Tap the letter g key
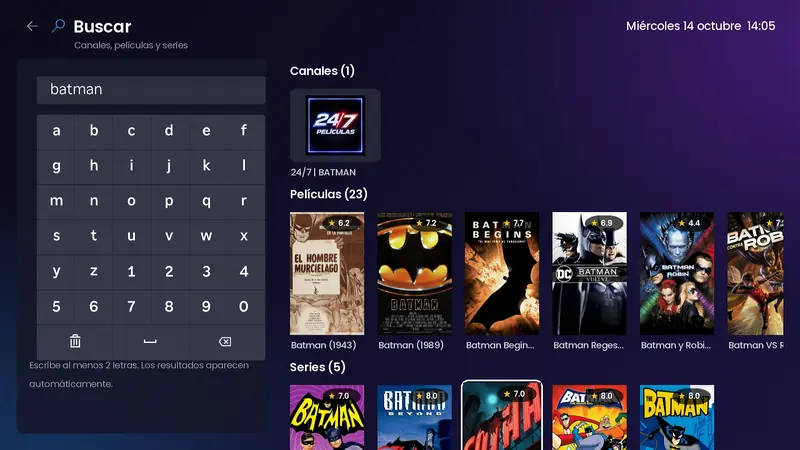The height and width of the screenshot is (450, 800). (x=56, y=166)
